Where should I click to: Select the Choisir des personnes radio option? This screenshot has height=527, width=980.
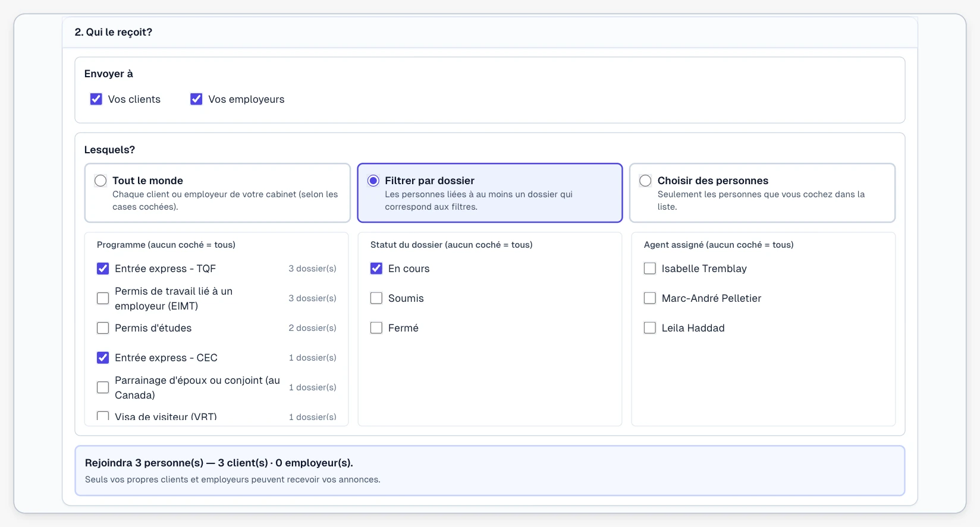[x=645, y=181]
